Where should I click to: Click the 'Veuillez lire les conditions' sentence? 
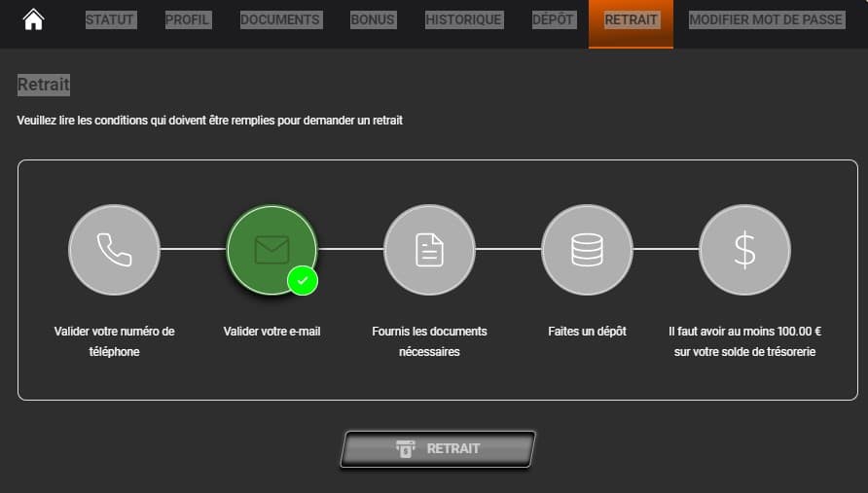pyautogui.click(x=210, y=120)
